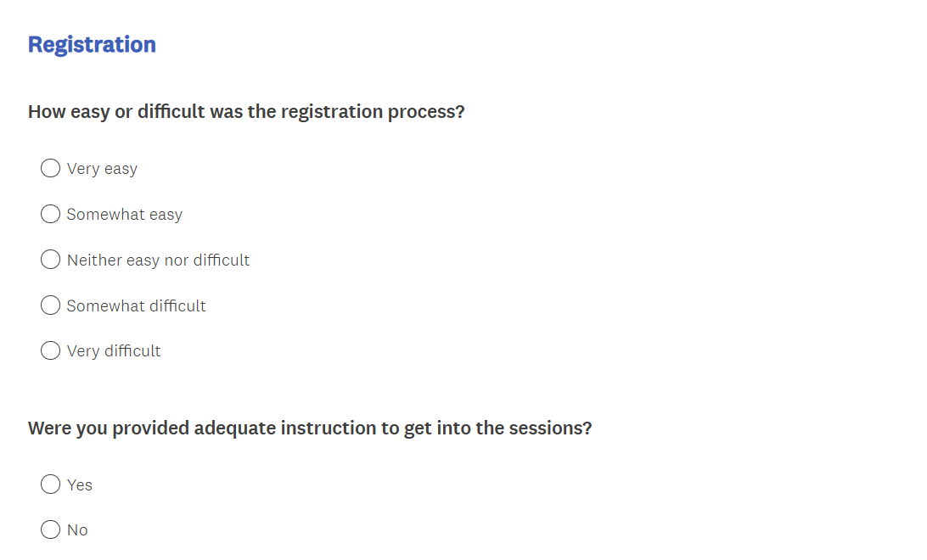Select the "Very easy" radio button
Image resolution: width=927 pixels, height=560 pixels.
point(51,169)
